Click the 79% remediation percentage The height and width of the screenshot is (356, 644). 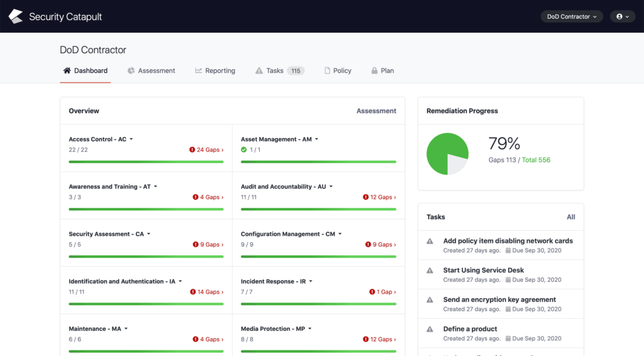[x=504, y=143]
